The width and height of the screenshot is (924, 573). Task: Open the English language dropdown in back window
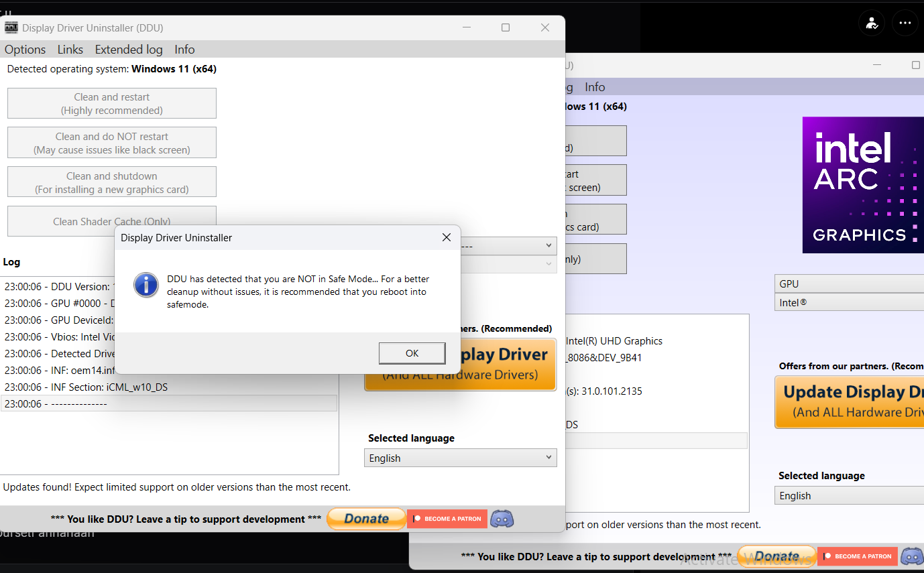(850, 495)
